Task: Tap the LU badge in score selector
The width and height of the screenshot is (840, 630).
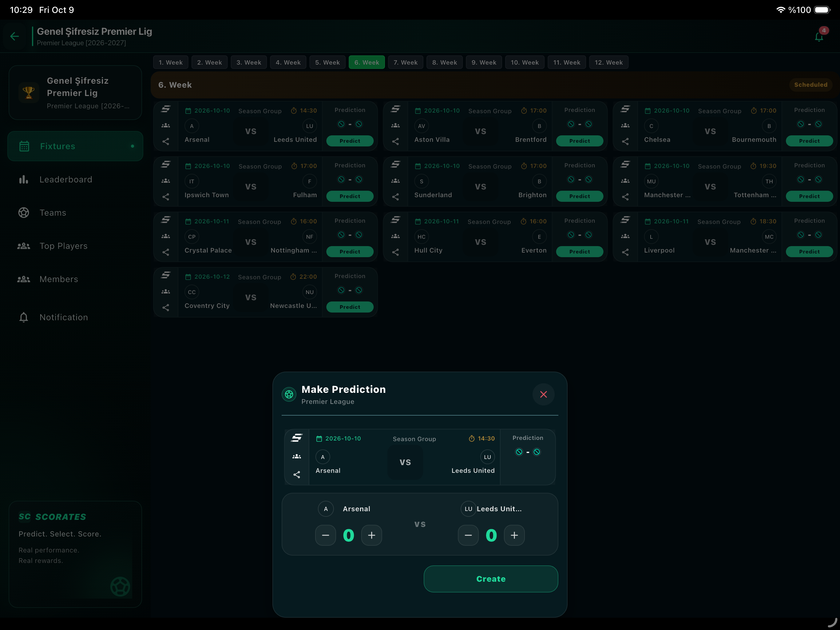Action: pyautogui.click(x=468, y=509)
